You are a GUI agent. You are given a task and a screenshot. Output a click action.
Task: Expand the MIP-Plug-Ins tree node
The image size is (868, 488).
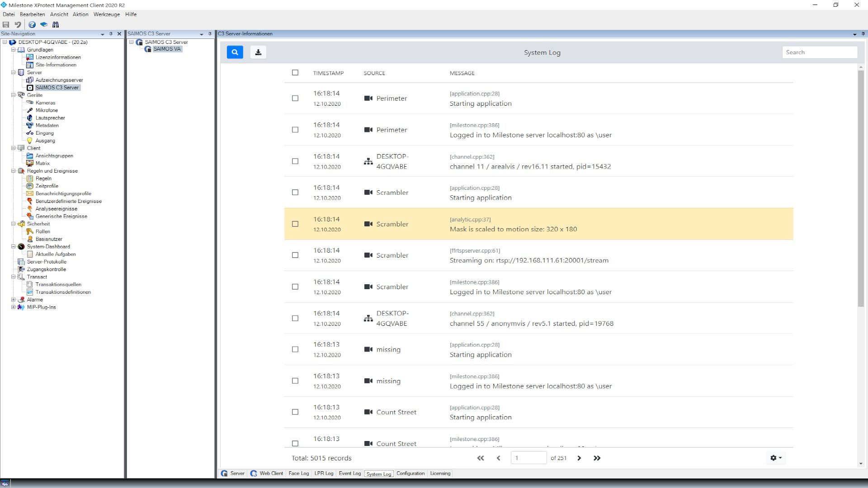click(x=13, y=307)
